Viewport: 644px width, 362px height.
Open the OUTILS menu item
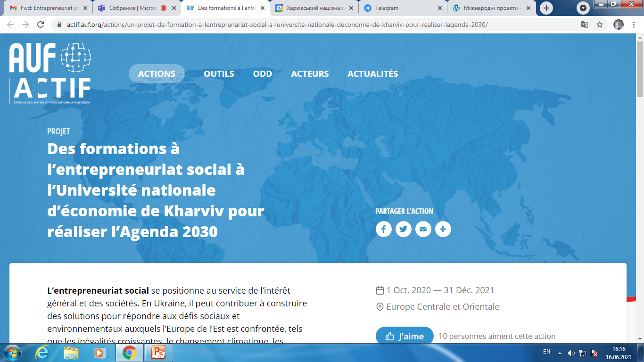(219, 74)
